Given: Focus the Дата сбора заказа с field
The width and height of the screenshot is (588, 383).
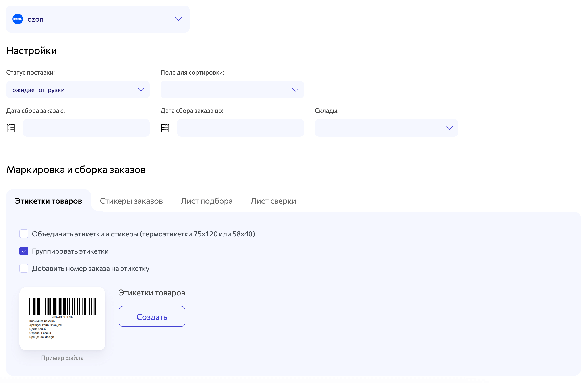Looking at the screenshot, I should pos(86,128).
